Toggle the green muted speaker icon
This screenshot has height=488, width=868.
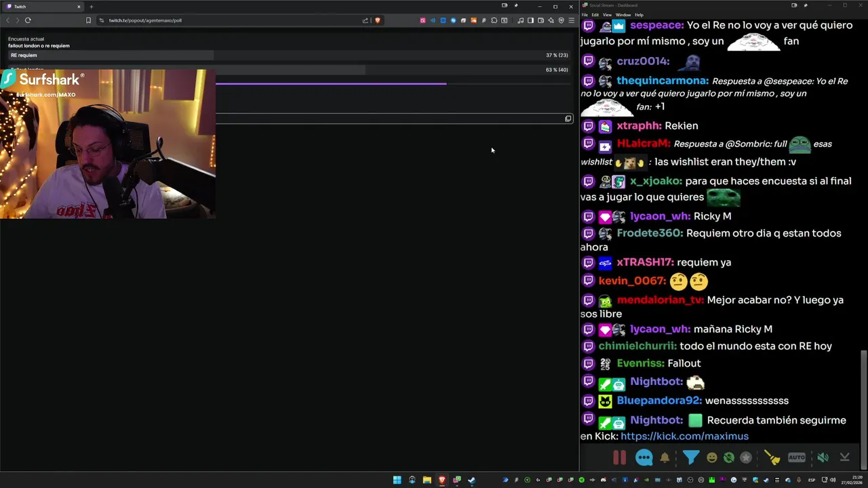823,457
